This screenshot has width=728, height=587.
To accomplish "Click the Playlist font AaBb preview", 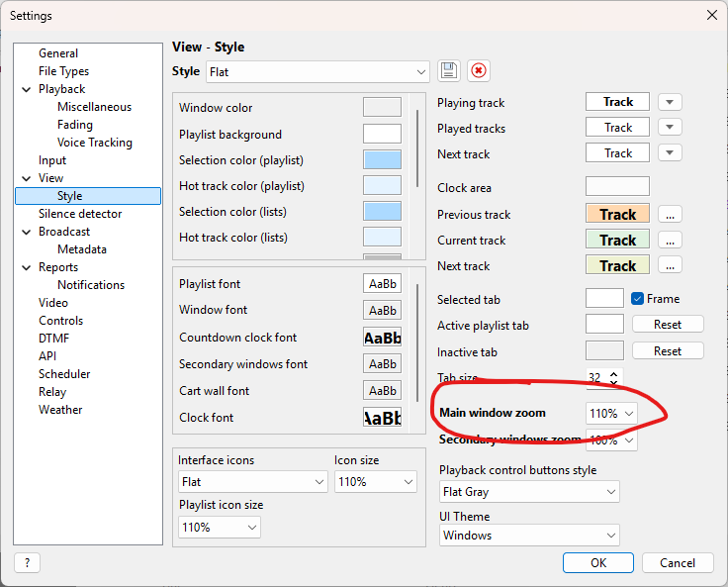I will click(x=382, y=284).
